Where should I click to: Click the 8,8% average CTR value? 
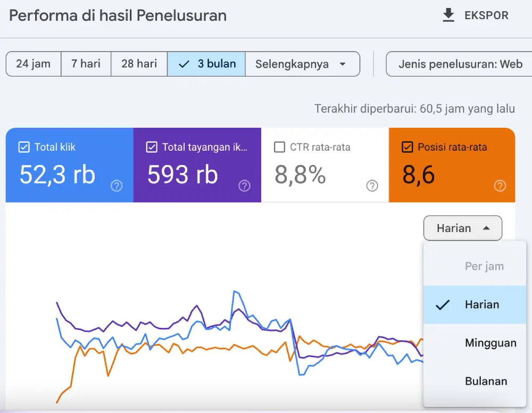point(300,175)
